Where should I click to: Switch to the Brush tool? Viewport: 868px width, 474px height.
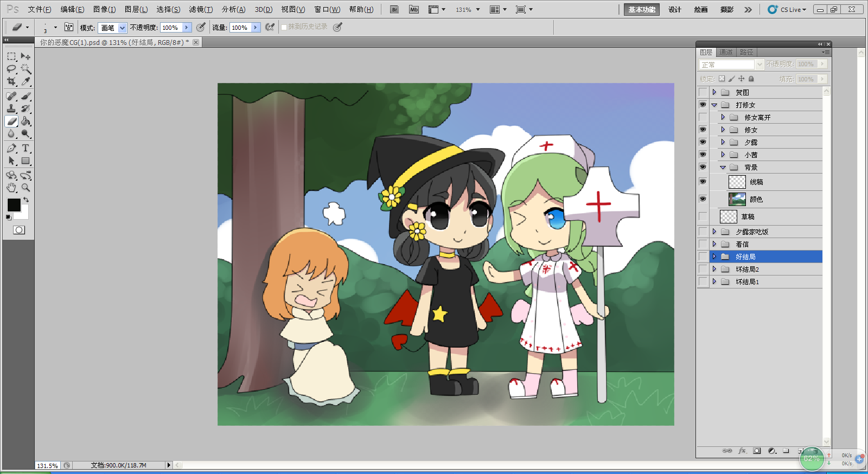[x=25, y=96]
